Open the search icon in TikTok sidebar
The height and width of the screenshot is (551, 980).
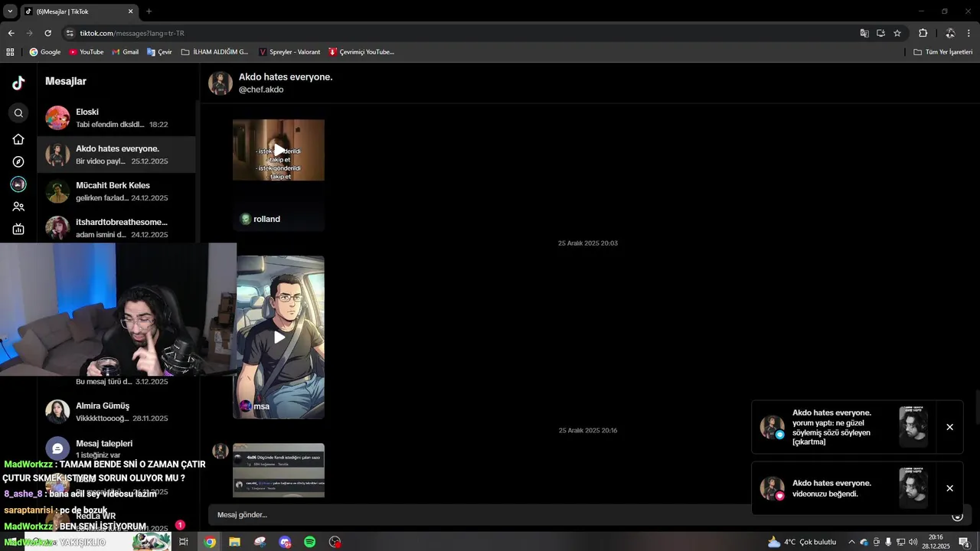tap(18, 113)
